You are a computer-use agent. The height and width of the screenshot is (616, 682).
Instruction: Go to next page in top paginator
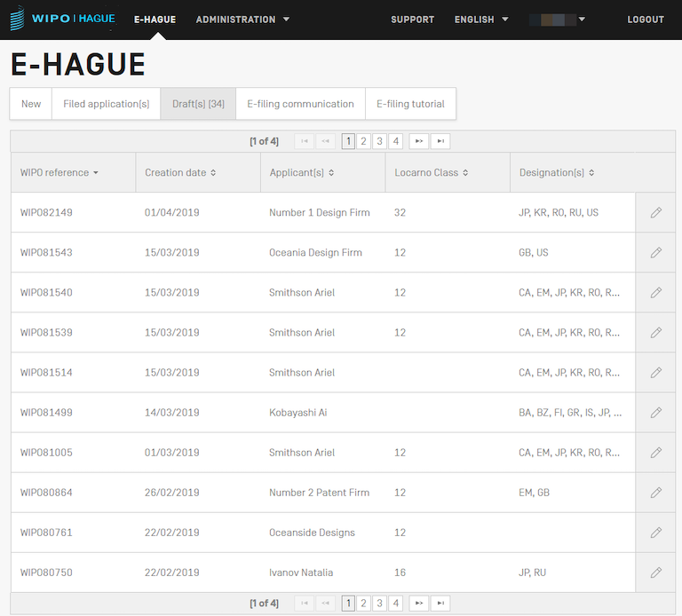click(x=417, y=141)
